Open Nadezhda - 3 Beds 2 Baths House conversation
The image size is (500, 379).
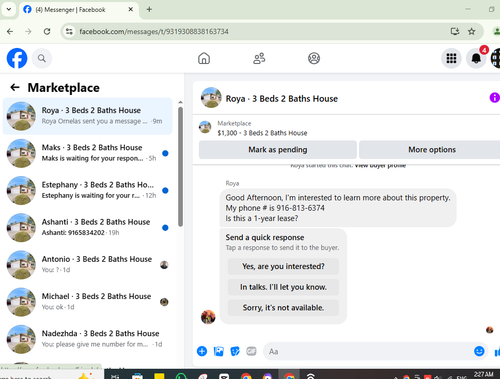point(87,339)
